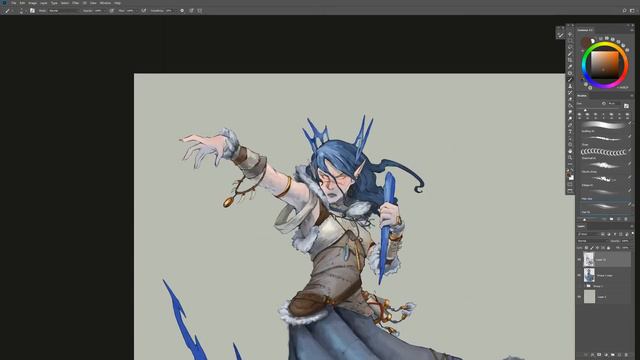Open the Layer menu

pos(44,3)
